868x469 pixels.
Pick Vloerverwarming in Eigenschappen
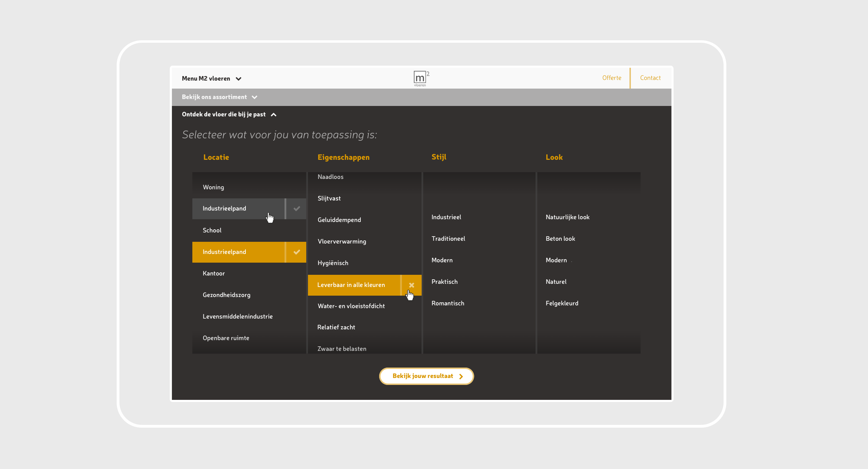(342, 241)
